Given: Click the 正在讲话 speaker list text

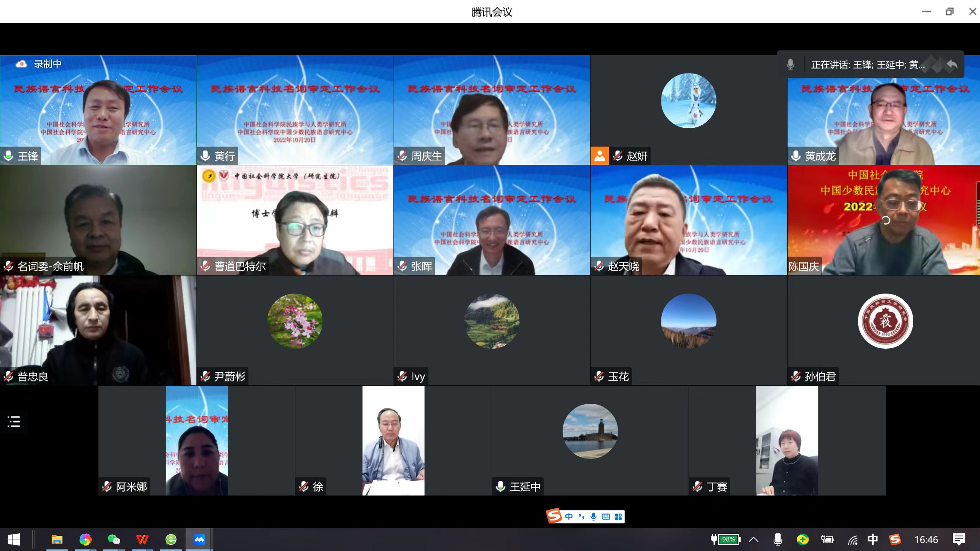Looking at the screenshot, I should click(x=868, y=65).
